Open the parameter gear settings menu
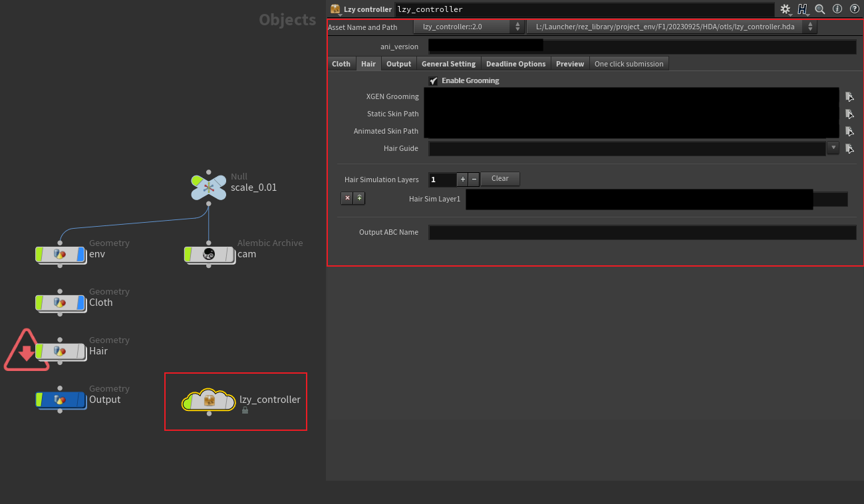 point(786,9)
